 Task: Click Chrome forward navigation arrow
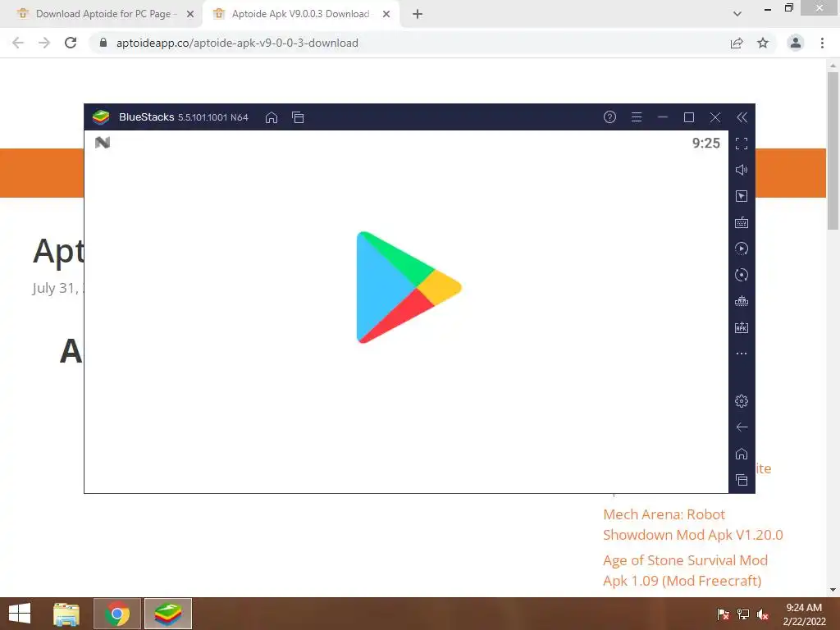[44, 43]
